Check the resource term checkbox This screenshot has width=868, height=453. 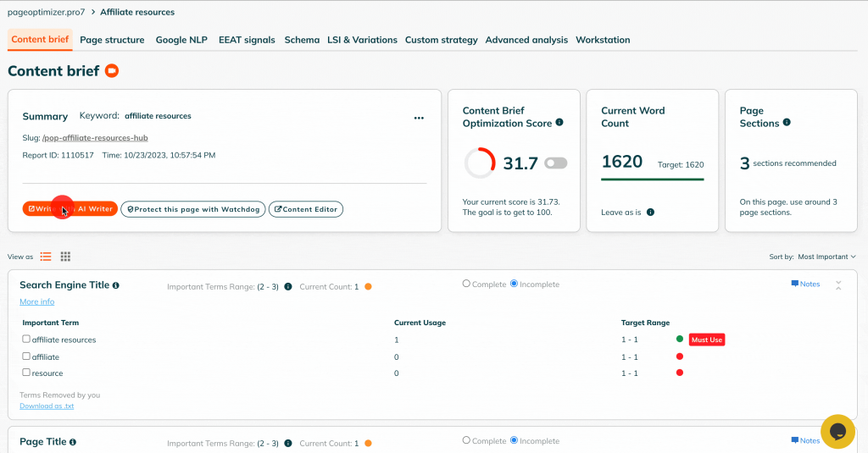(26, 373)
